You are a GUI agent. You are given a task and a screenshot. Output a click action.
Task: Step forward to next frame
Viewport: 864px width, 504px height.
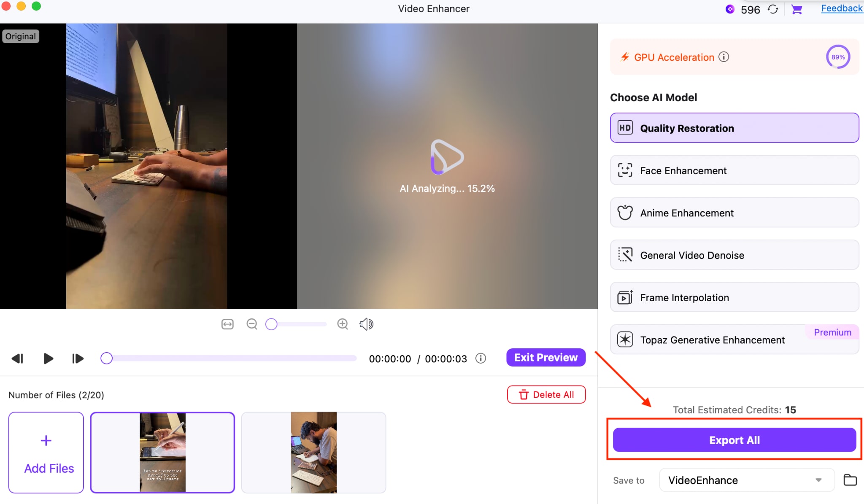click(x=78, y=358)
